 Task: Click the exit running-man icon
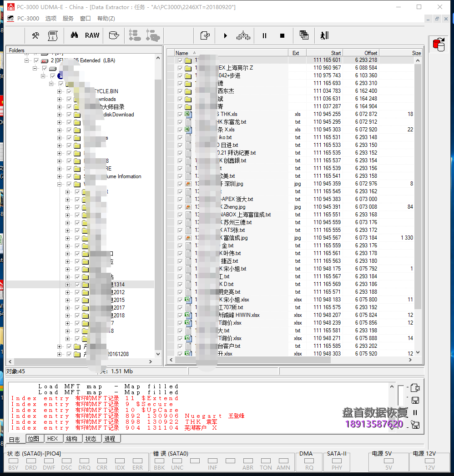[x=324, y=35]
